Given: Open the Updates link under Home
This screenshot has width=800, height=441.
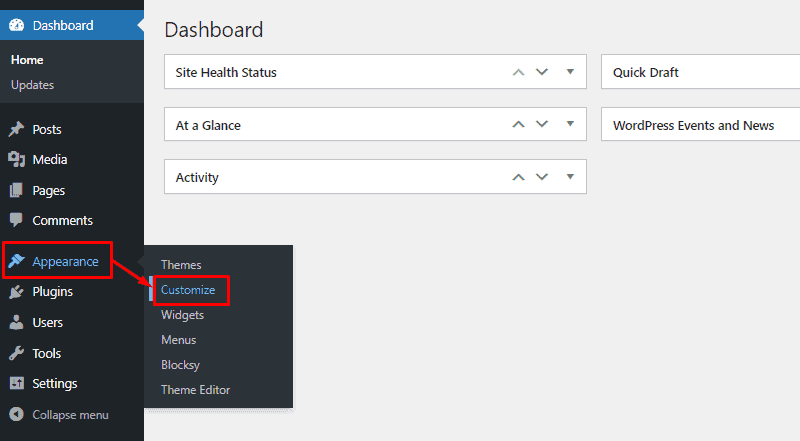Looking at the screenshot, I should point(32,85).
